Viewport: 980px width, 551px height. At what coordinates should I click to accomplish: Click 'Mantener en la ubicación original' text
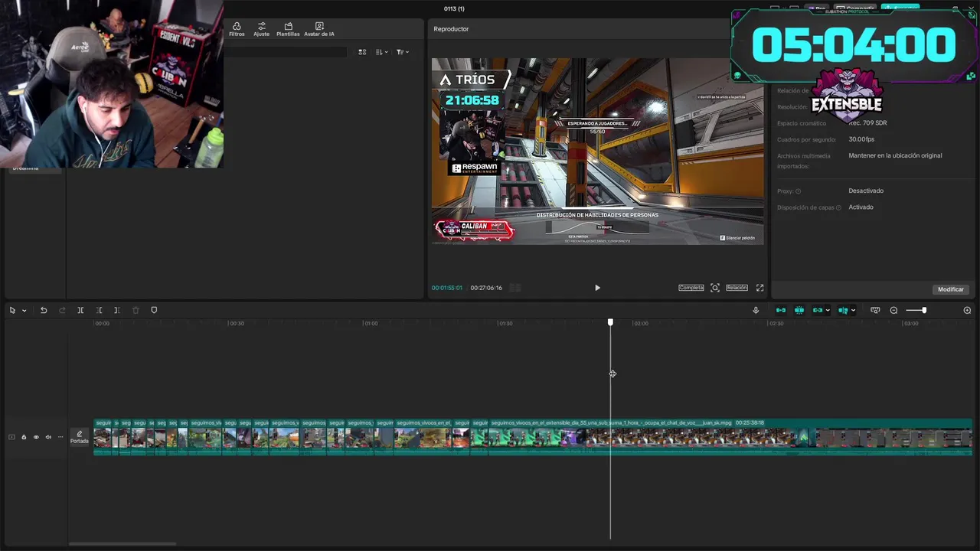pyautogui.click(x=895, y=155)
